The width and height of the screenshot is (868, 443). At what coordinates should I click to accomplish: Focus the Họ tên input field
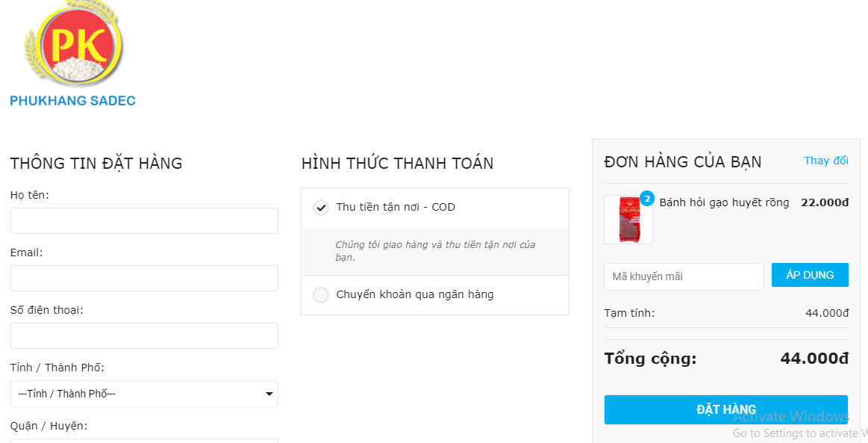(144, 221)
